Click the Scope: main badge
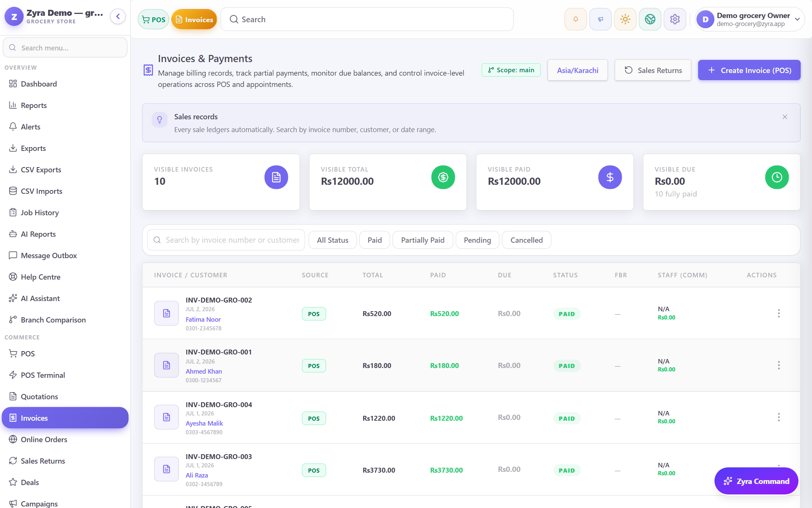This screenshot has width=812, height=508. [x=511, y=70]
